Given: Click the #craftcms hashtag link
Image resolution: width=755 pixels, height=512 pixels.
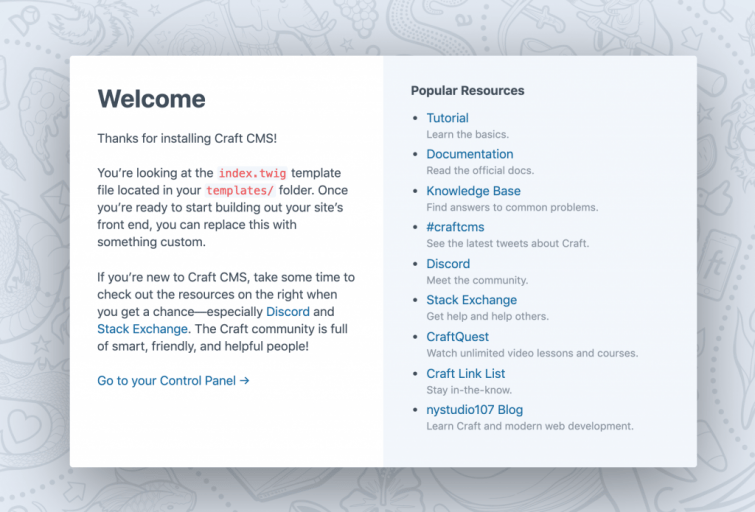Looking at the screenshot, I should [455, 227].
